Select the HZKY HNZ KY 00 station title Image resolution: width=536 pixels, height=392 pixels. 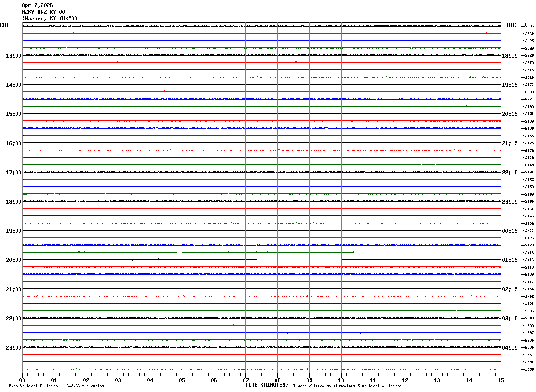pos(43,12)
